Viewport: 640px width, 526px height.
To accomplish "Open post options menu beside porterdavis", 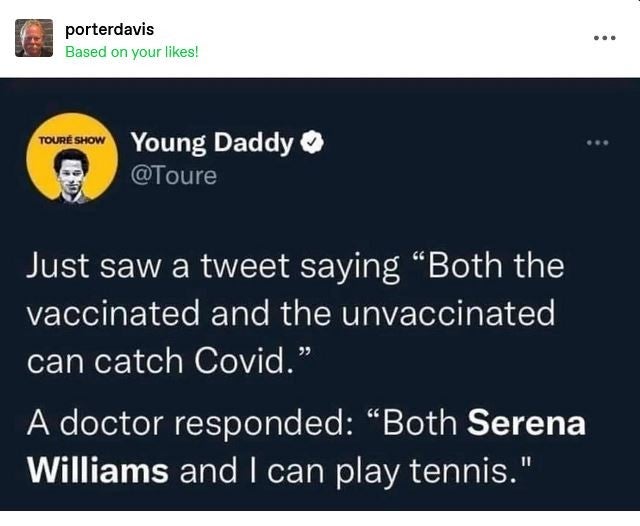I will (x=604, y=38).
